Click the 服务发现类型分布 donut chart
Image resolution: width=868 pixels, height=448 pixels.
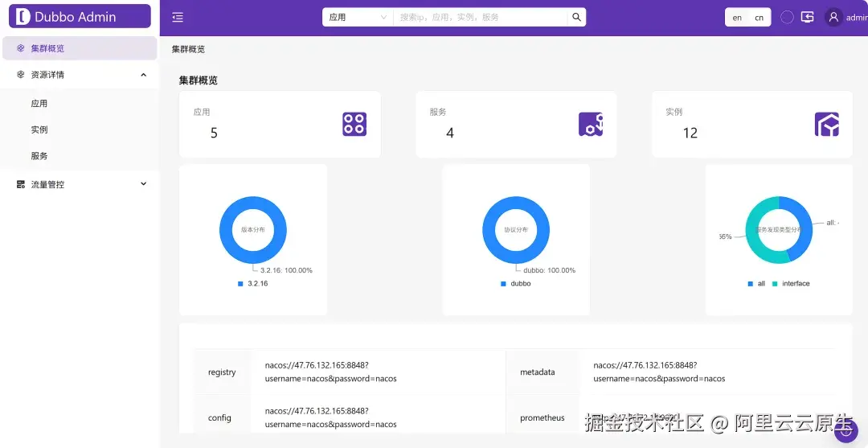(779, 230)
